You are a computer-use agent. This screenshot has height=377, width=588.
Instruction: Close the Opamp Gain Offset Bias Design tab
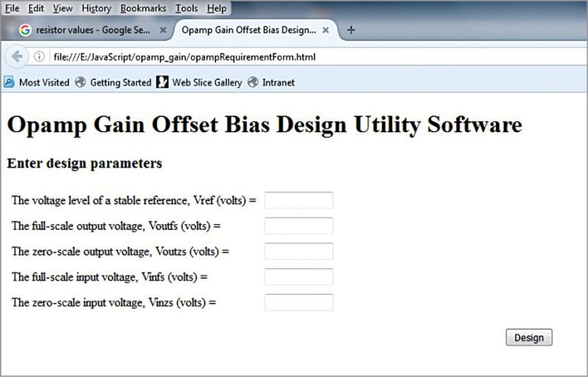(326, 30)
